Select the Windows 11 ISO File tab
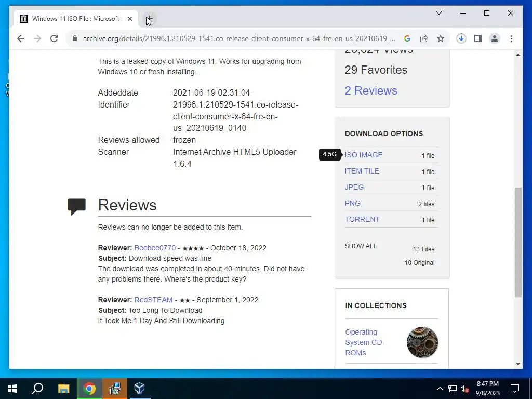The image size is (532, 399). pos(76,19)
